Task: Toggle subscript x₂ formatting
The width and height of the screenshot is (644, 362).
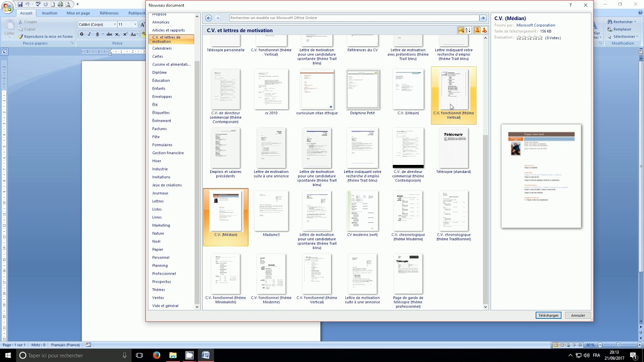Action: tap(117, 34)
